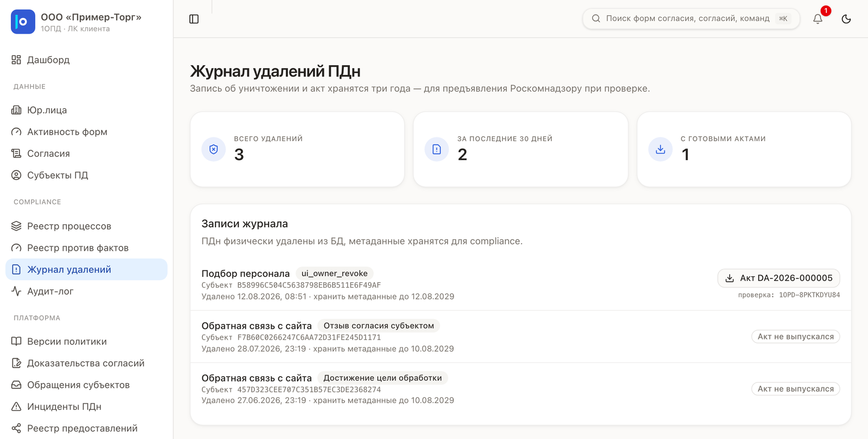Focus the consent forms search field
This screenshot has height=439, width=868.
click(x=691, y=18)
